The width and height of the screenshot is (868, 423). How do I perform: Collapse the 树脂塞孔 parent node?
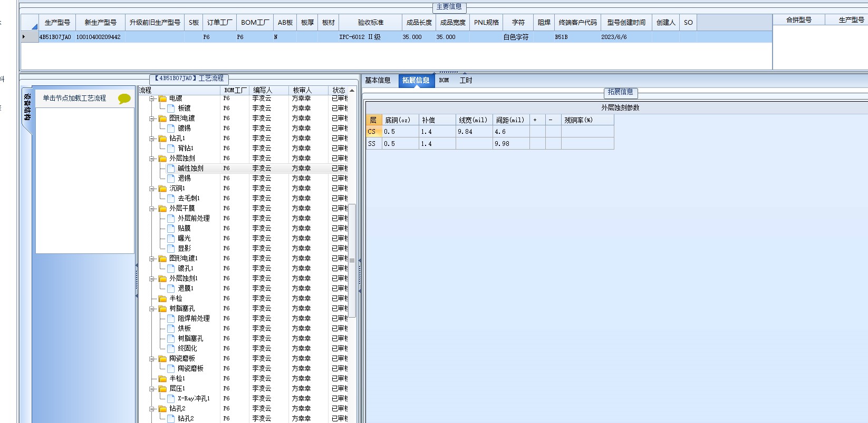tap(152, 309)
